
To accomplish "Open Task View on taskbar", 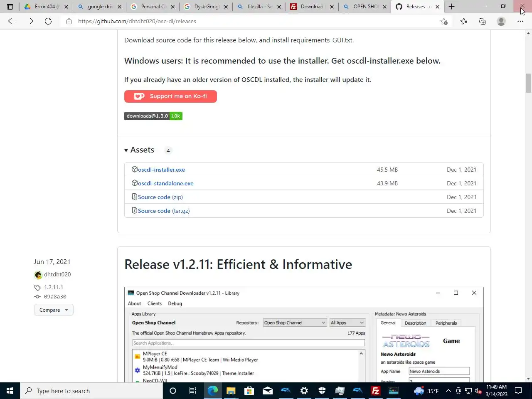I will [193, 391].
